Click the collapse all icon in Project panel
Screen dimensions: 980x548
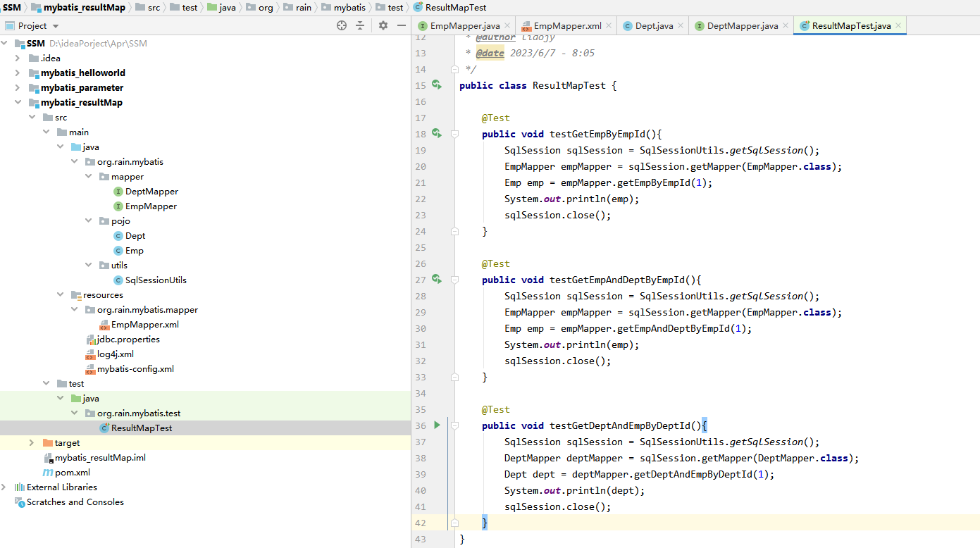(360, 25)
